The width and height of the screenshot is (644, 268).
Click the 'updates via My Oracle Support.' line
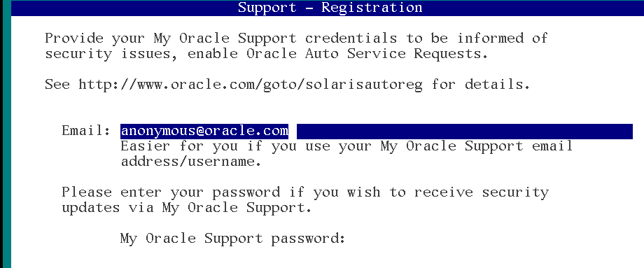(186, 208)
